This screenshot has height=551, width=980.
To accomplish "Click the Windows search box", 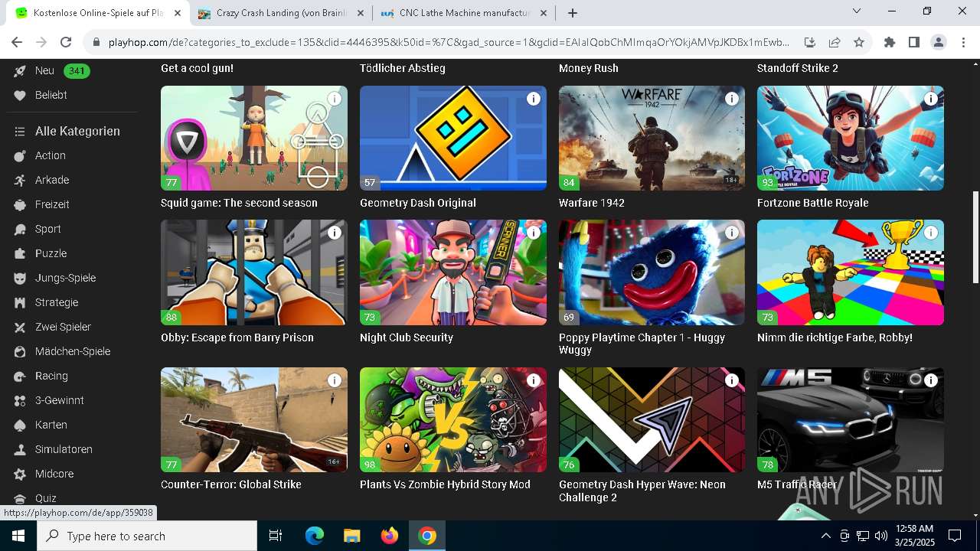I will (147, 536).
